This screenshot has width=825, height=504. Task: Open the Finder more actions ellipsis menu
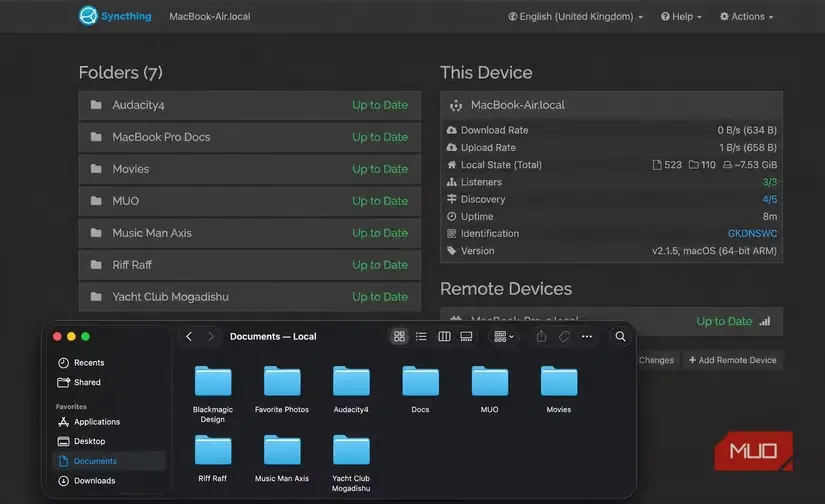point(587,336)
